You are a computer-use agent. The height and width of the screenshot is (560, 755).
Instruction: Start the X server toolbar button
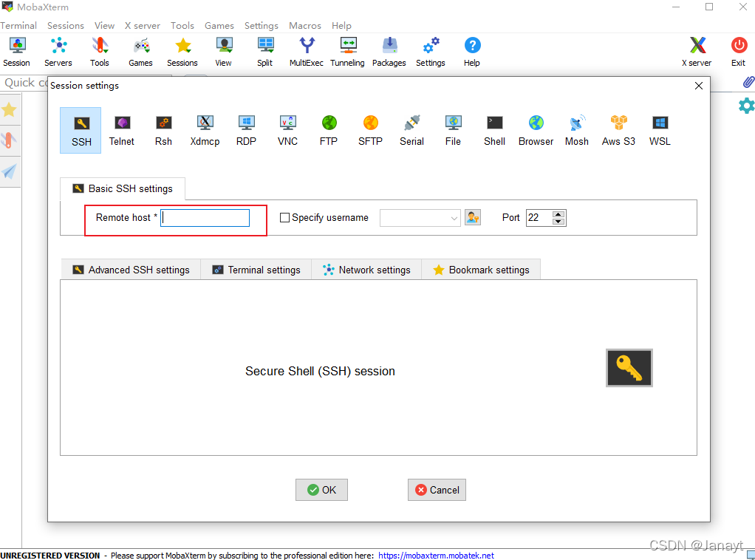[x=697, y=52]
